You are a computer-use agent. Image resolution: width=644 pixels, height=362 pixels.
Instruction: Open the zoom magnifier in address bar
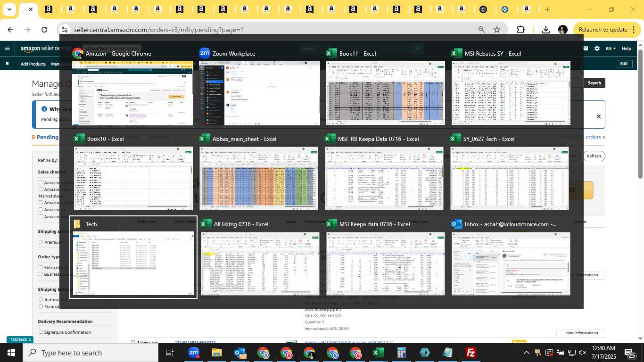coord(481,30)
